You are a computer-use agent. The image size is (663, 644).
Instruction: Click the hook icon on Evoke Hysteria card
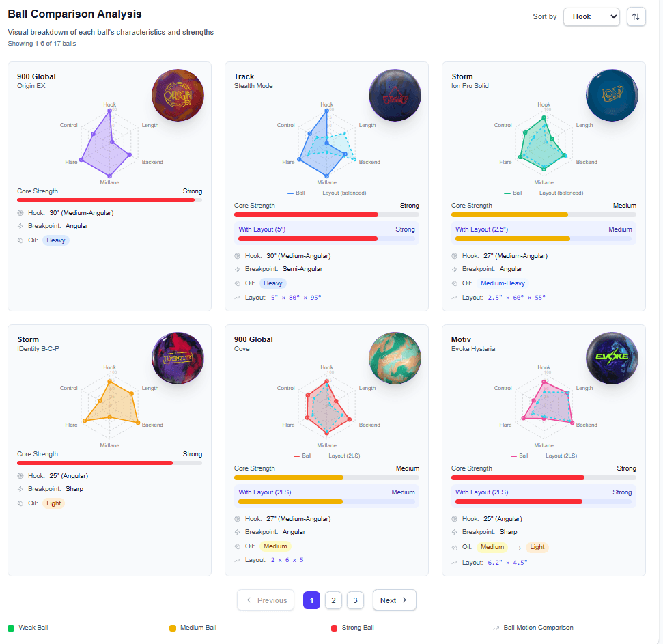(x=455, y=519)
